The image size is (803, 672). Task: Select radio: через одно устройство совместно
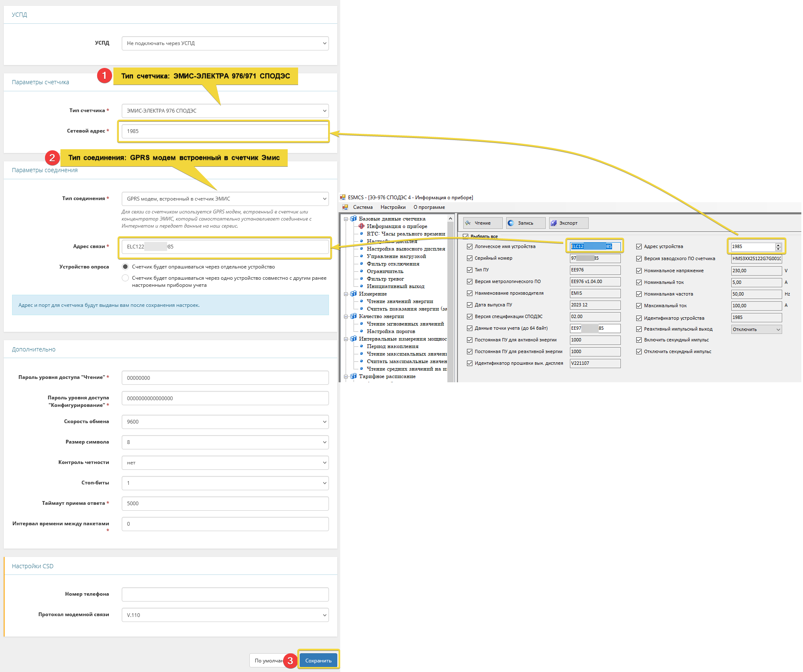click(125, 278)
